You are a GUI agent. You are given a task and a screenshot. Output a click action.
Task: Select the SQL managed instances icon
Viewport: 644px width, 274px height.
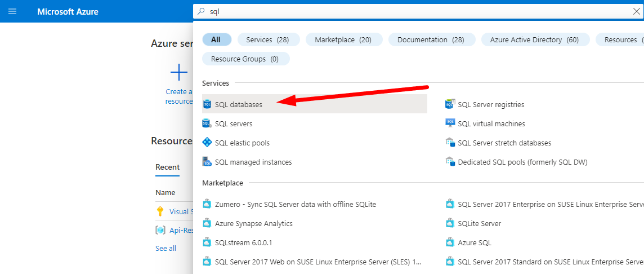coord(207,162)
